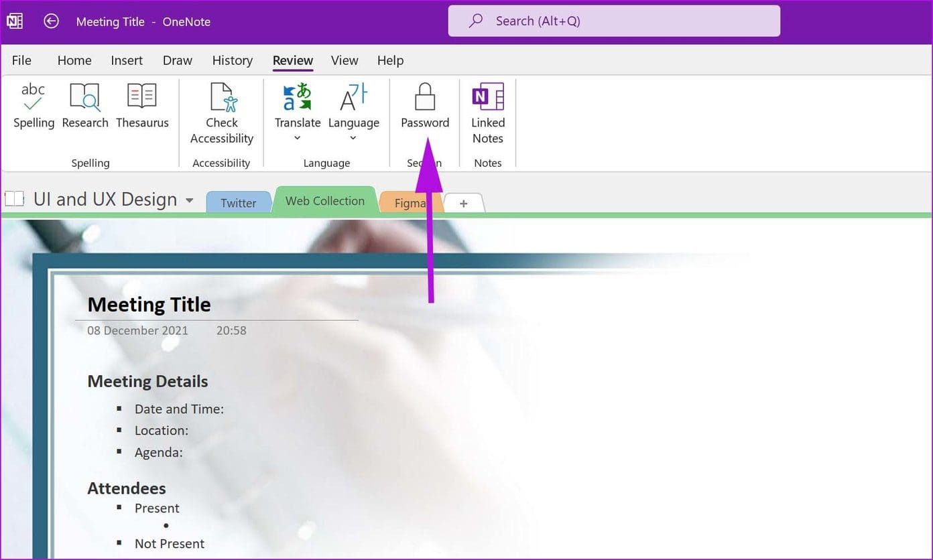The height and width of the screenshot is (560, 933).
Task: Click the Search bar
Action: click(x=613, y=21)
